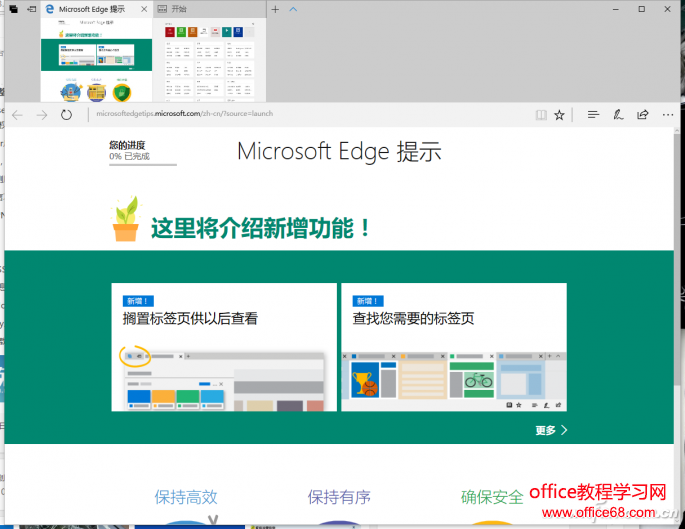Close the Microsoft Edge 提示 tab

tap(144, 9)
